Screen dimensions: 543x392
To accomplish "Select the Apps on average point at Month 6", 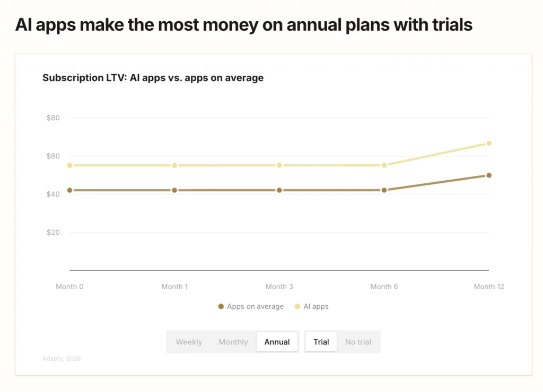I will [x=384, y=190].
